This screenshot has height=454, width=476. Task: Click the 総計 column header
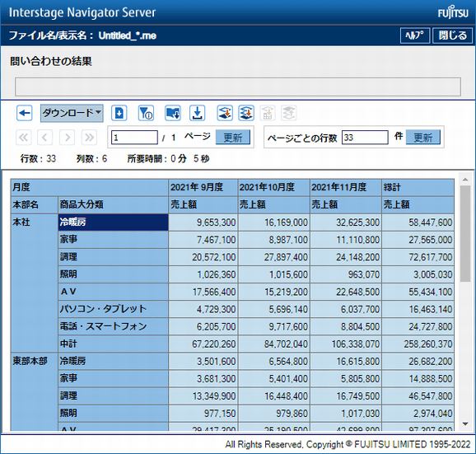click(418, 187)
